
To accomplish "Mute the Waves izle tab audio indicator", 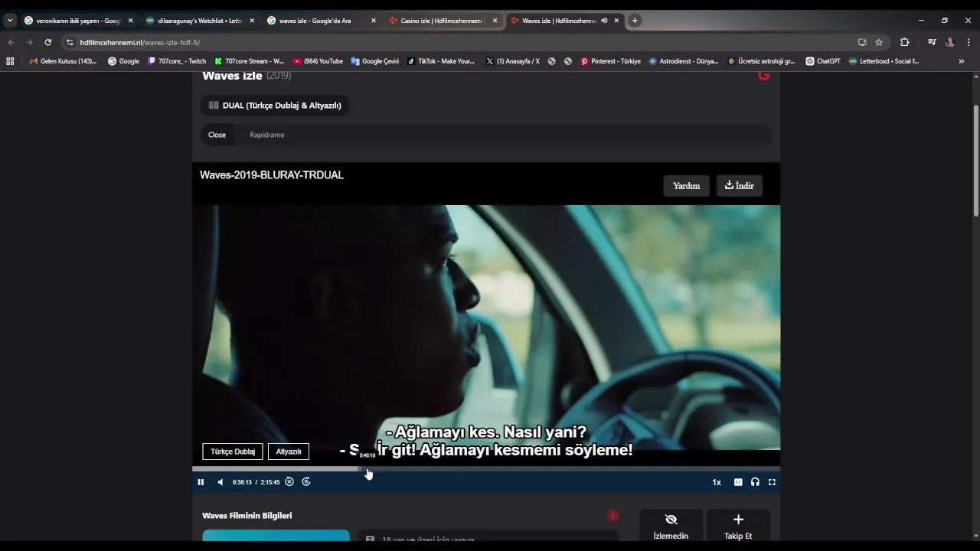I will point(604,21).
